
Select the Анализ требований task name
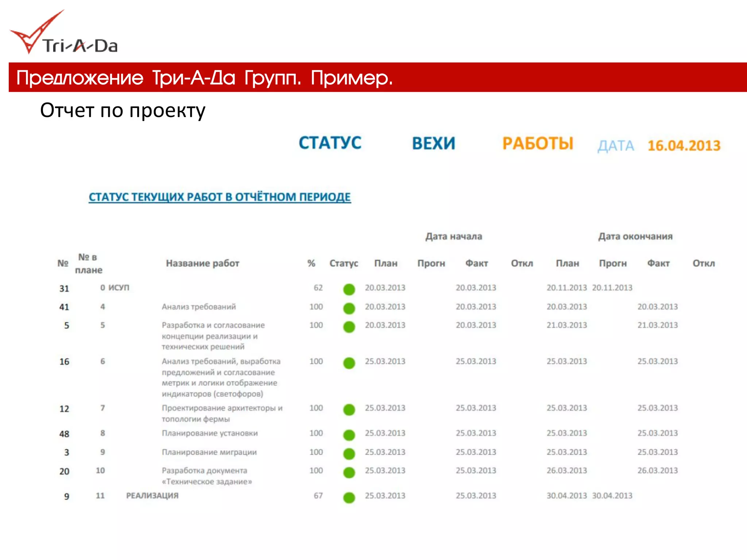[x=199, y=307]
